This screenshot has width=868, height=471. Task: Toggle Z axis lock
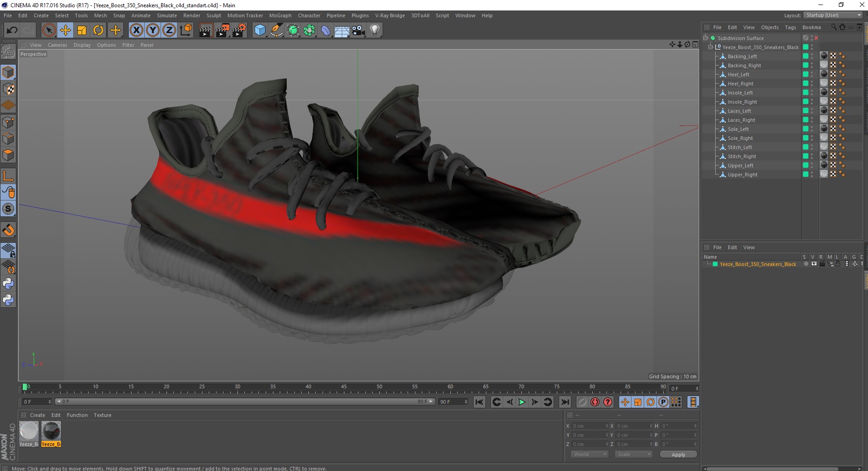tap(169, 30)
